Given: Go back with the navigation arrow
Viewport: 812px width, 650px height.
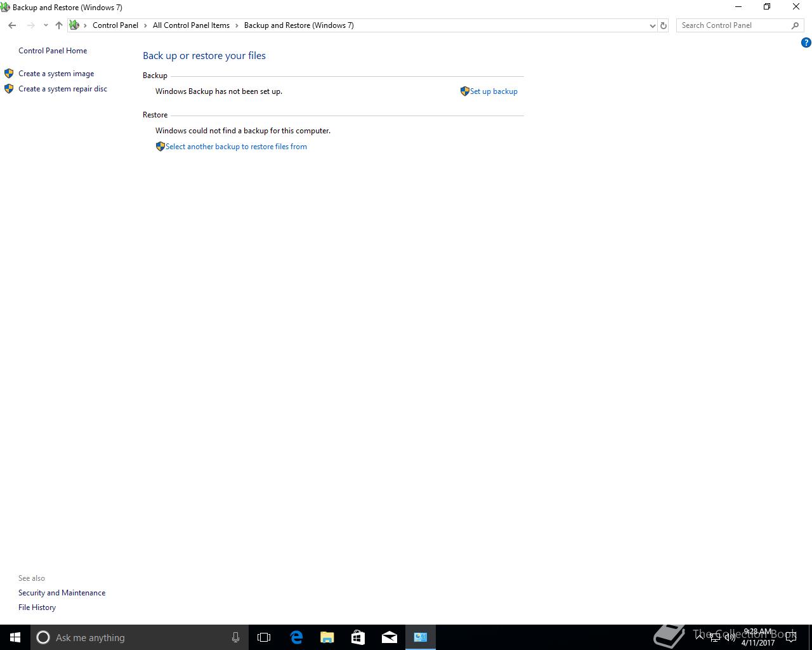Looking at the screenshot, I should pos(12,25).
